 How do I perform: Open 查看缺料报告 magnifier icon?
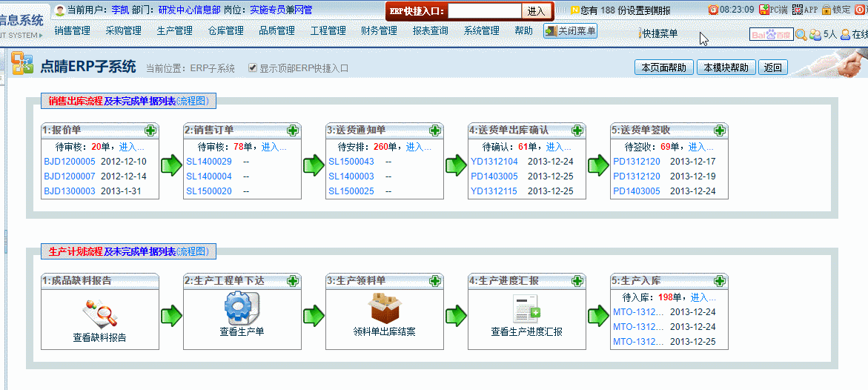click(100, 313)
